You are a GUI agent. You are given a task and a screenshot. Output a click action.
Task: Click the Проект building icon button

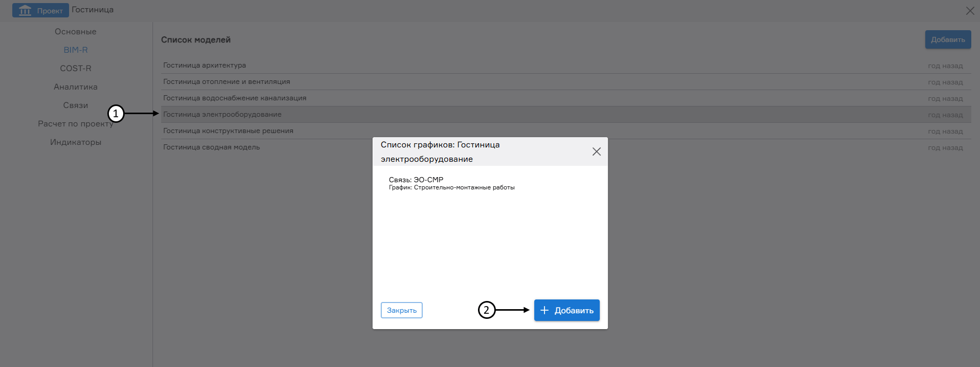40,10
